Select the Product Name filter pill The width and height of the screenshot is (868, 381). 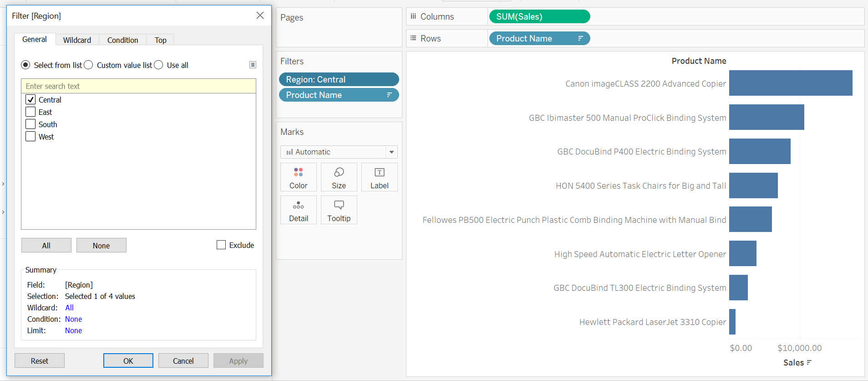coord(339,95)
